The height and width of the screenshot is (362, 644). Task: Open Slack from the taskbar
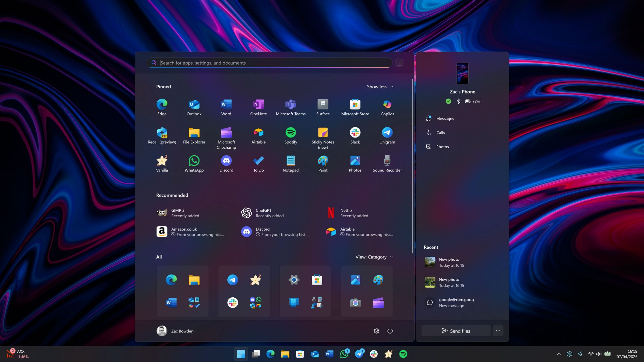(x=374, y=354)
